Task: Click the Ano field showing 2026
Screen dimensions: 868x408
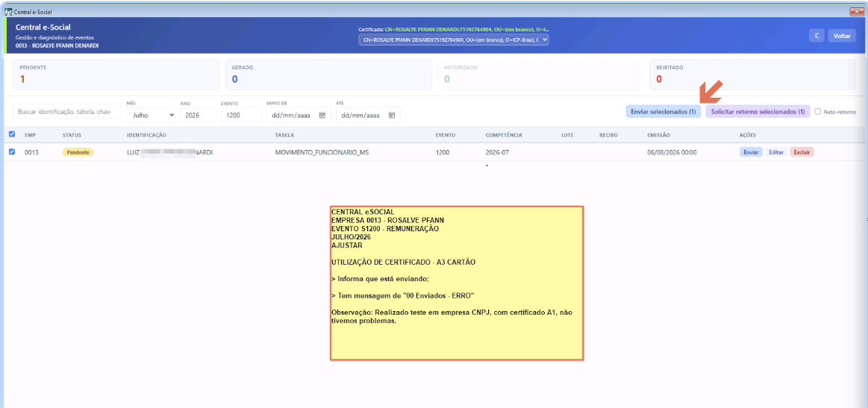Action: (x=199, y=115)
